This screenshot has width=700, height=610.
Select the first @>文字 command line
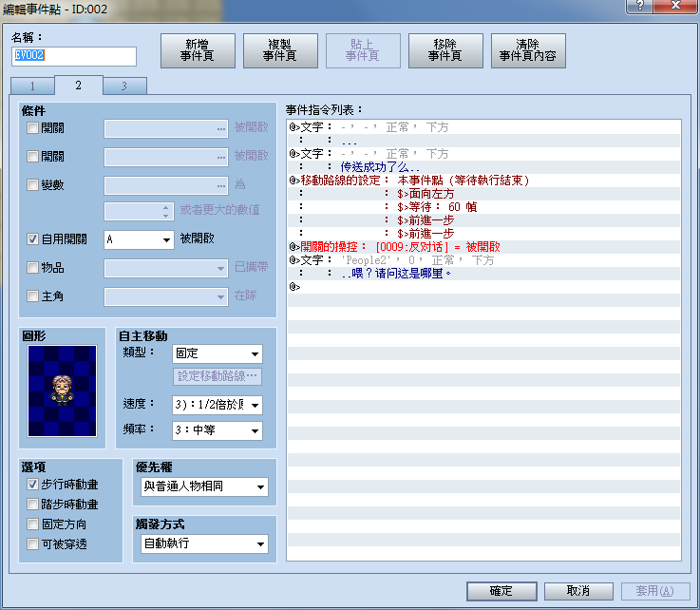tap(484, 127)
